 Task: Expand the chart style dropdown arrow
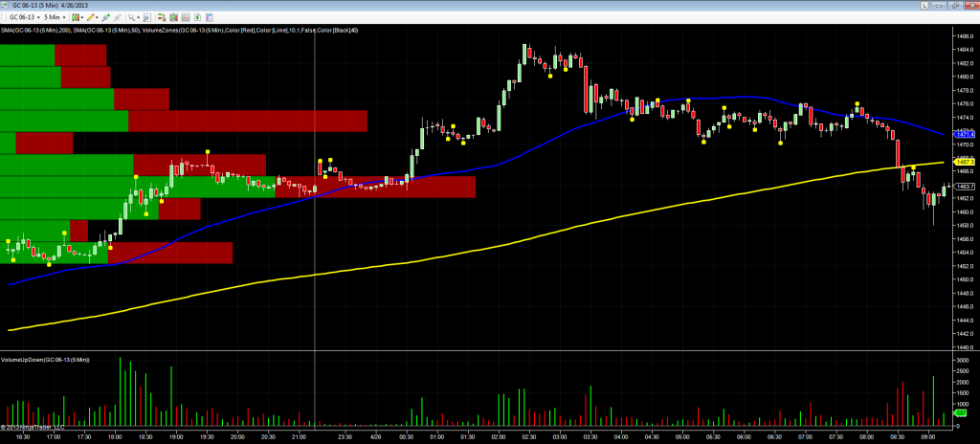coord(82,17)
